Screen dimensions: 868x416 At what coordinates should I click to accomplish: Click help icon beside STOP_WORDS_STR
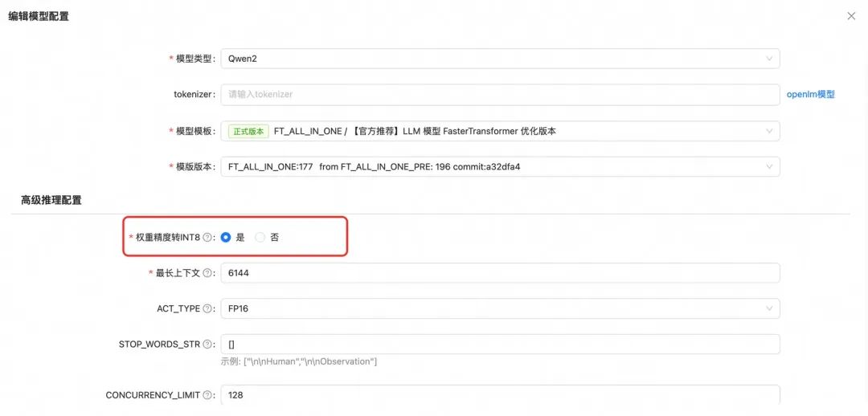pos(207,344)
